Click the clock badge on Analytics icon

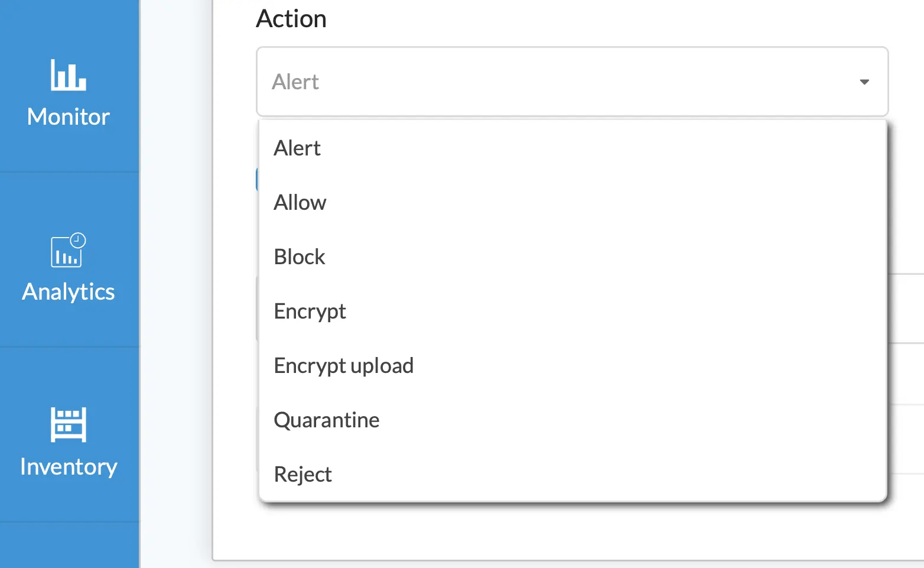(78, 240)
